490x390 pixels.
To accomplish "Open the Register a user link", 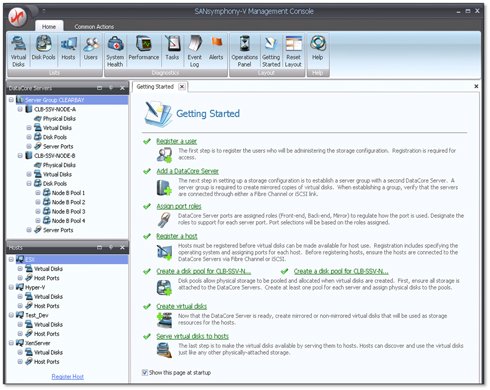I will [176, 141].
